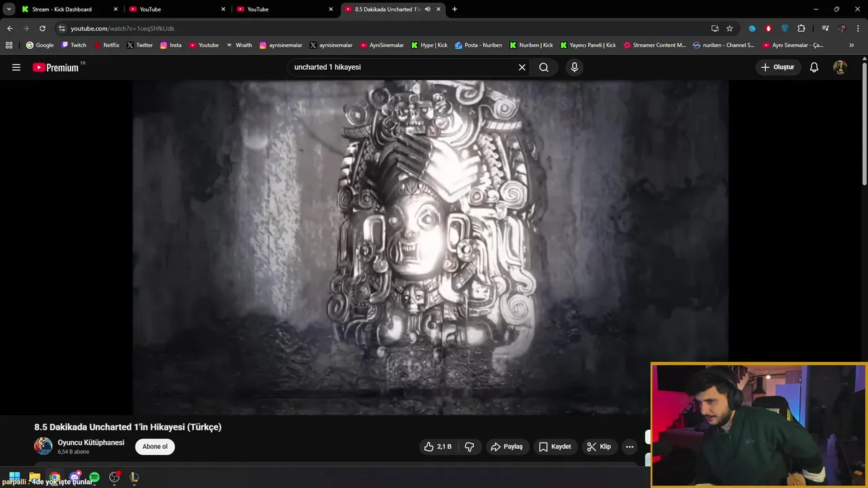Reload the current page

click(x=42, y=28)
